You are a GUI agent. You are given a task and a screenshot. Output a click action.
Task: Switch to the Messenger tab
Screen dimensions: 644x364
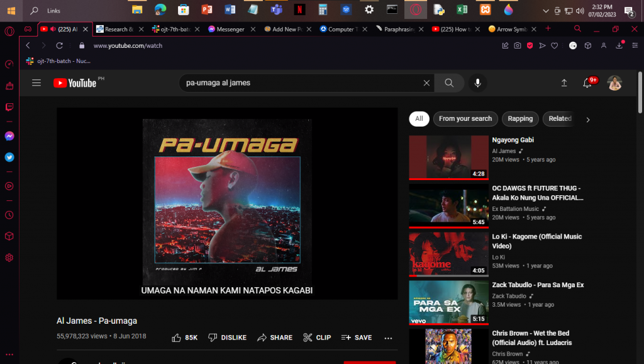point(231,29)
